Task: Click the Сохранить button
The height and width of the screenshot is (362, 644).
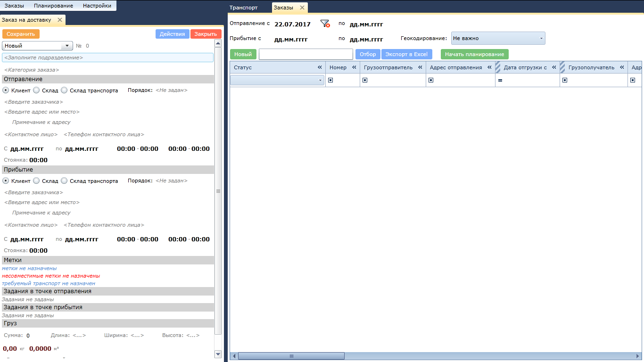Action: (21, 34)
